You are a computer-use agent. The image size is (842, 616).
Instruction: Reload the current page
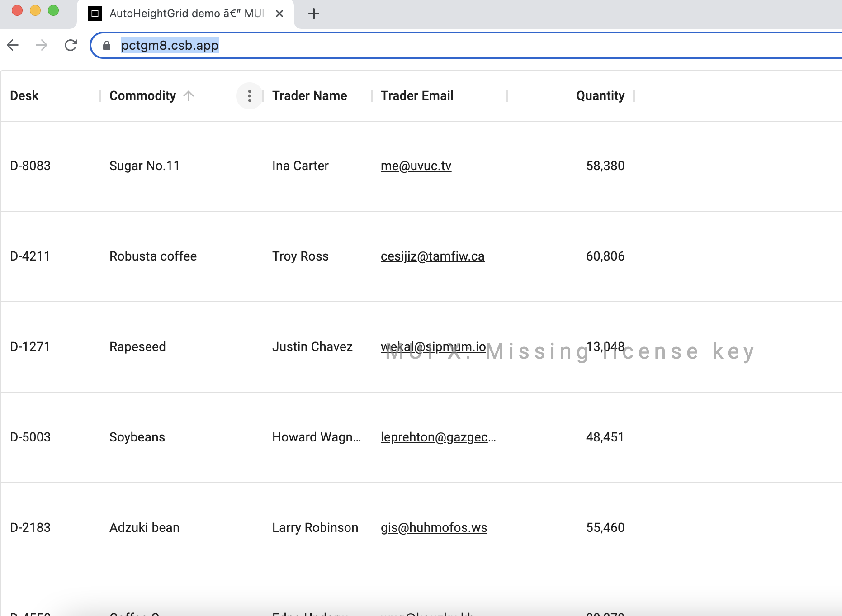pyautogui.click(x=71, y=45)
